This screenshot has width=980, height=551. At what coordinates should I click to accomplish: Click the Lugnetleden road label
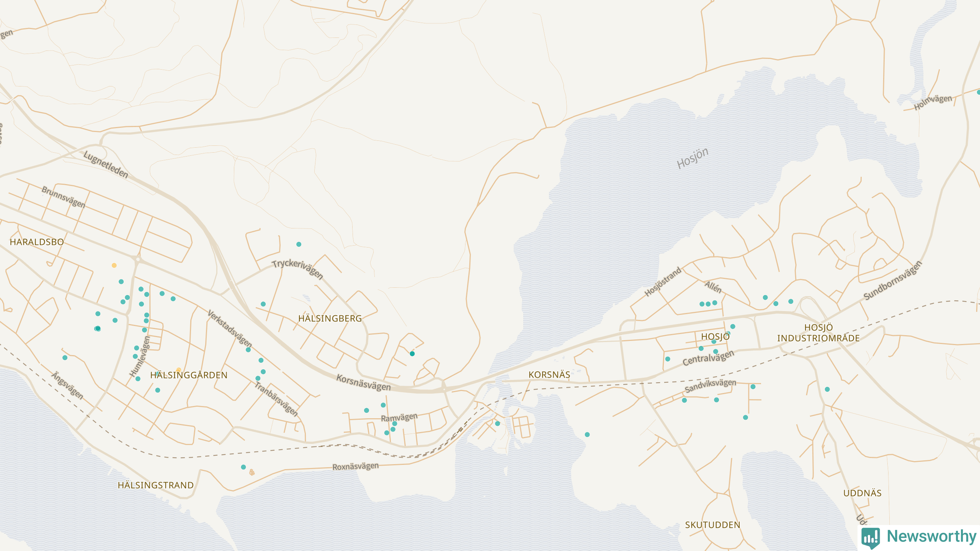pos(106,165)
